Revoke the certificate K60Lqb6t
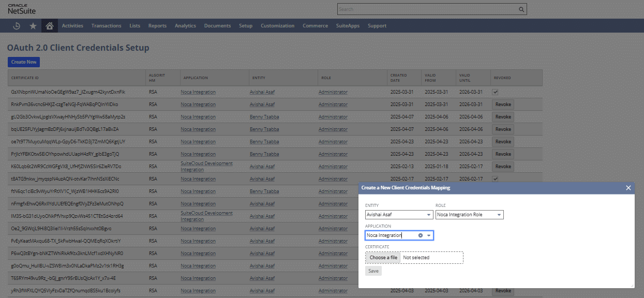The image size is (644, 298). tap(503, 167)
